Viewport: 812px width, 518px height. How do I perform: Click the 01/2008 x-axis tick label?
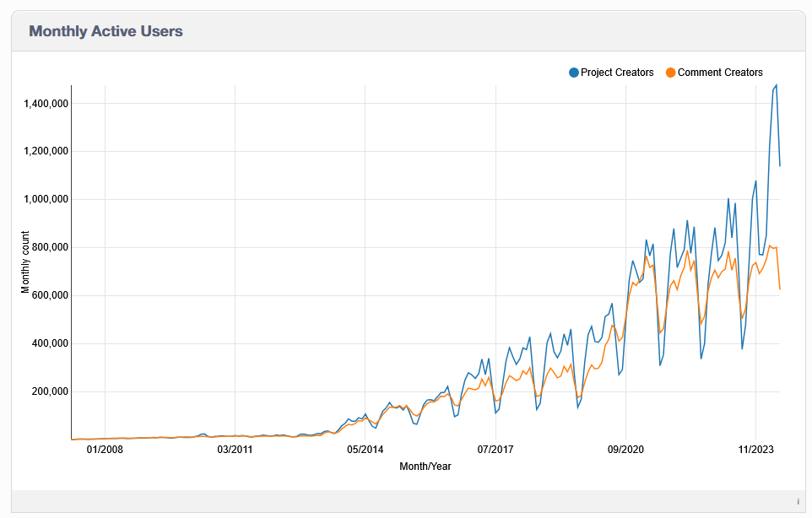click(105, 450)
